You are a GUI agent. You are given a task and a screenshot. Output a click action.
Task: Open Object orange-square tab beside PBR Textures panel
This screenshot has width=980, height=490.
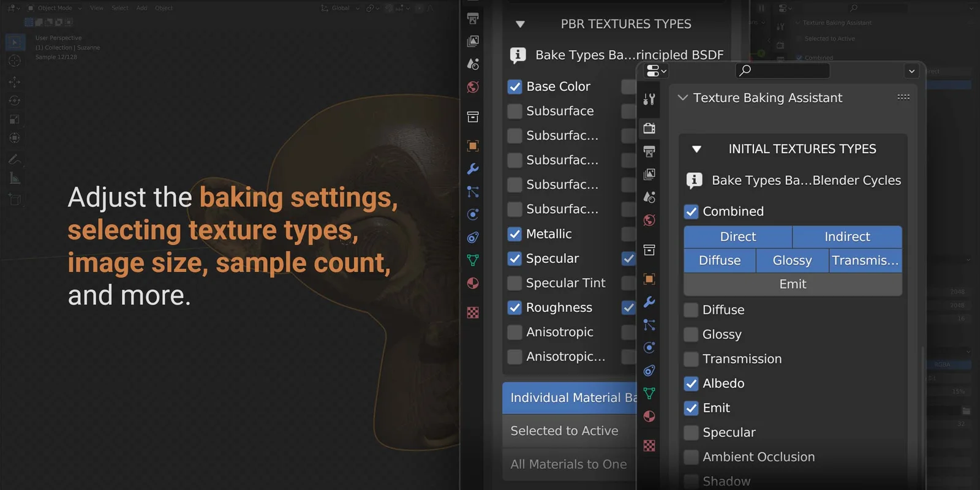click(473, 146)
